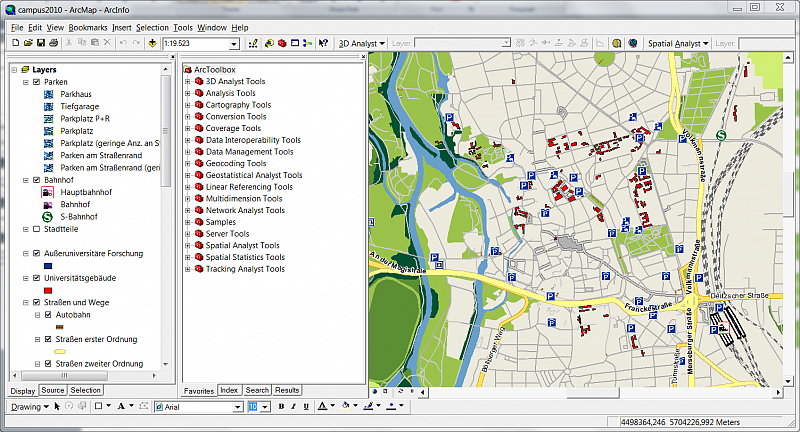Click the New Map File icon
Screen dimensions: 800x432
[15, 43]
